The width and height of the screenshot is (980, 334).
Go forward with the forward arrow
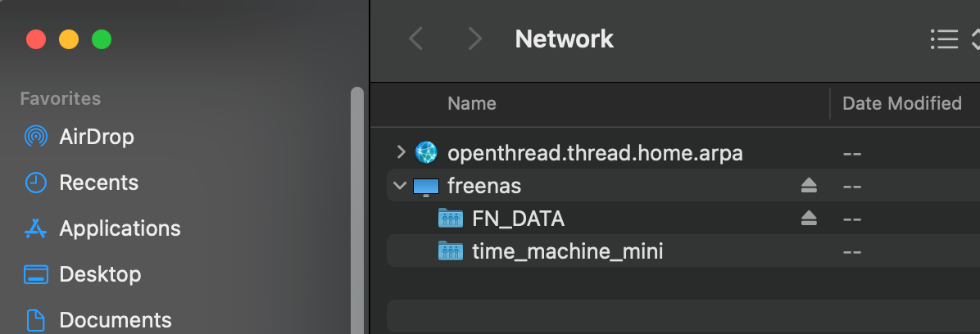[x=475, y=39]
